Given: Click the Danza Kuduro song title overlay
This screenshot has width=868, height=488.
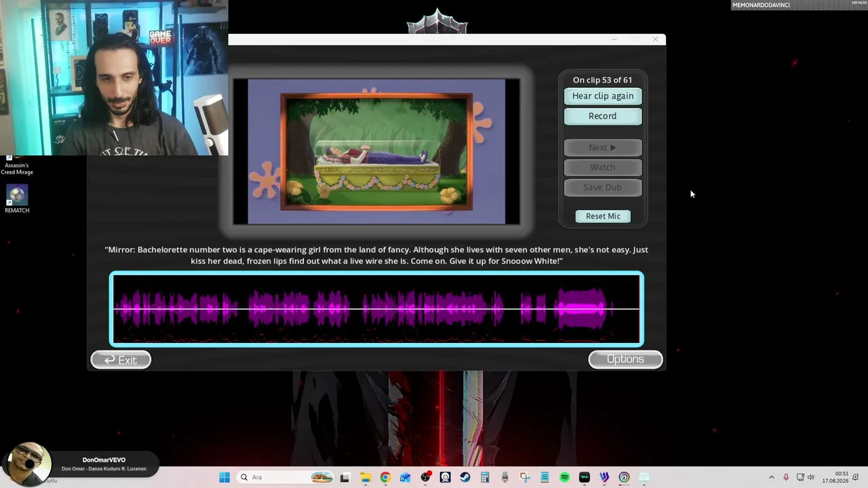Looking at the screenshot, I should tap(104, 469).
